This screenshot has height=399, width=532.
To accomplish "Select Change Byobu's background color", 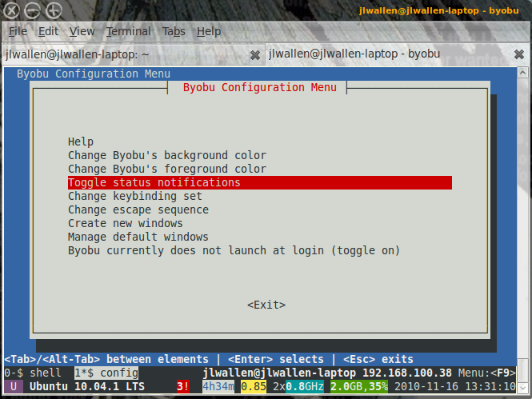I will pos(166,156).
